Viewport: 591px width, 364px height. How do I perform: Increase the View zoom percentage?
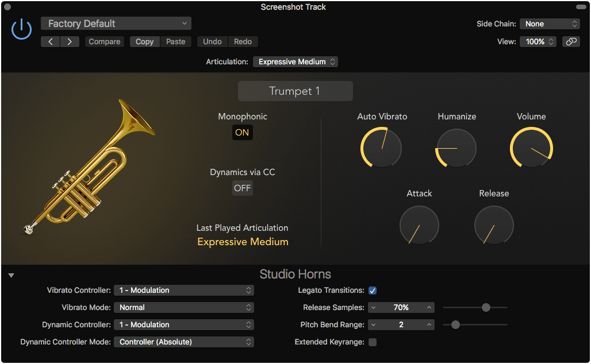(551, 39)
